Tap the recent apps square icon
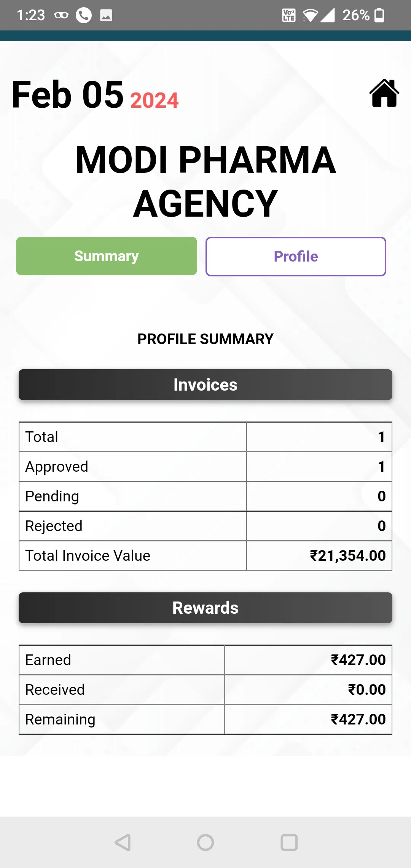Image resolution: width=411 pixels, height=868 pixels. pos(289,842)
